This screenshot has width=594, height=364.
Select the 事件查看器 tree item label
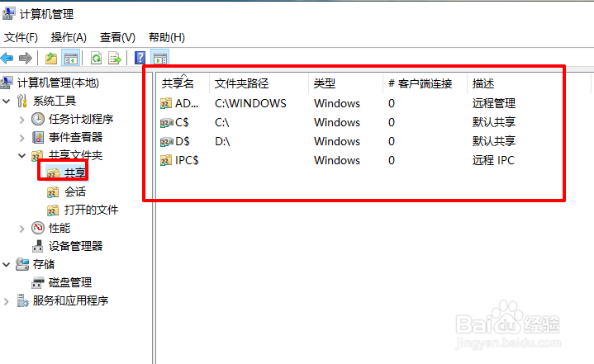click(76, 137)
